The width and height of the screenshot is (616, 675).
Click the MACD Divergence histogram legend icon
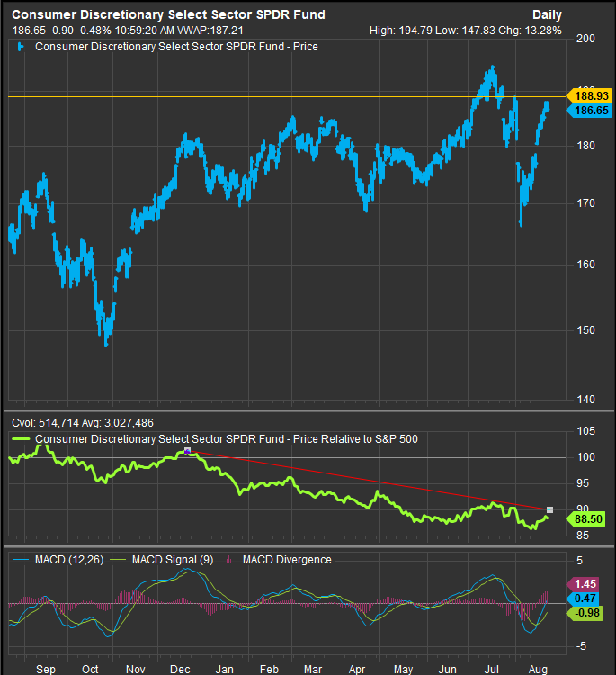click(x=229, y=560)
